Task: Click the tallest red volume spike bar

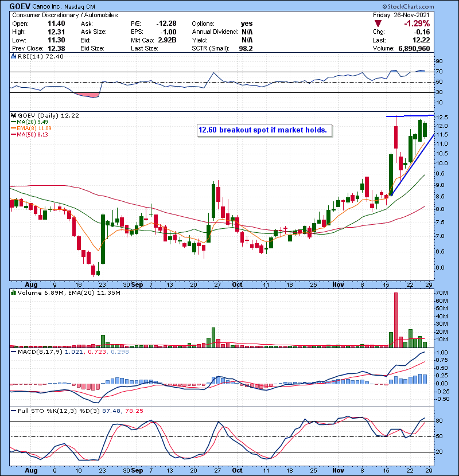Action: [x=396, y=320]
